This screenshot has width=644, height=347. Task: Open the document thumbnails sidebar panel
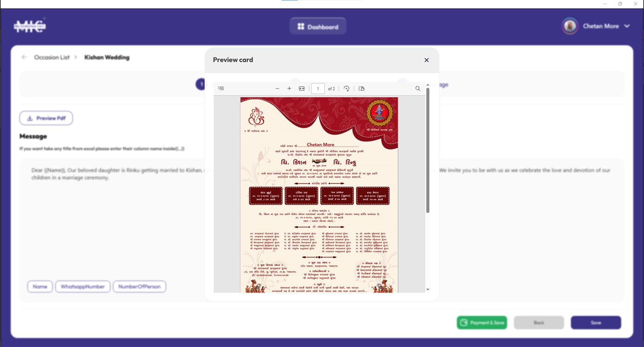pyautogui.click(x=221, y=88)
